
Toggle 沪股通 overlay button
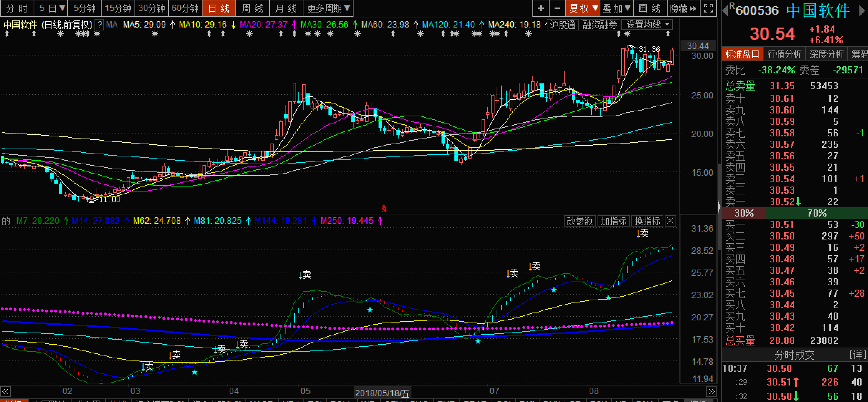point(563,25)
